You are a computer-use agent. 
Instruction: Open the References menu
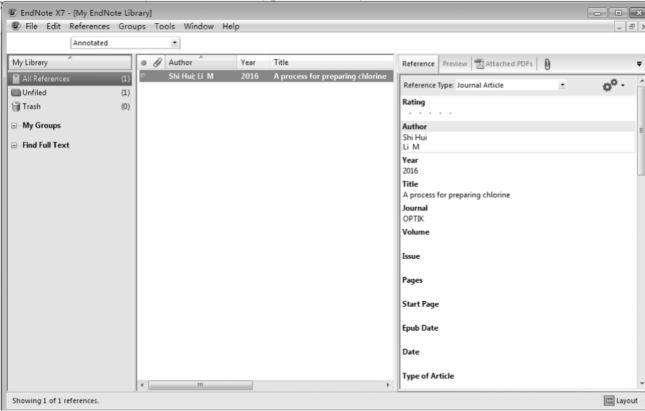pos(89,26)
